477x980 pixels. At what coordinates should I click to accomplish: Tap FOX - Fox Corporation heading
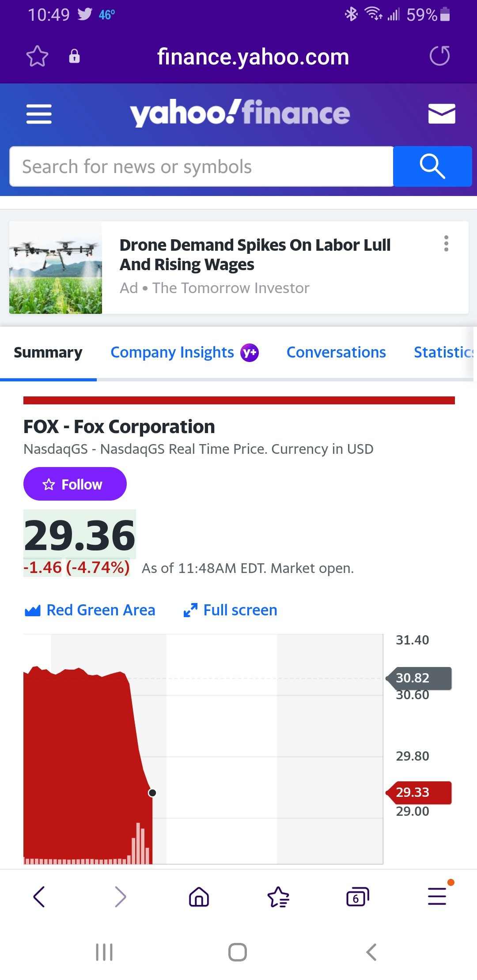119,426
